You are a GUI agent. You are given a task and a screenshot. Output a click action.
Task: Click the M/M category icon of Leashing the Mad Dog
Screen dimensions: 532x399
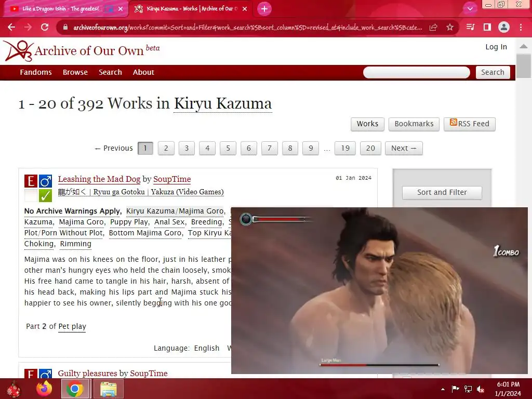[45, 181]
